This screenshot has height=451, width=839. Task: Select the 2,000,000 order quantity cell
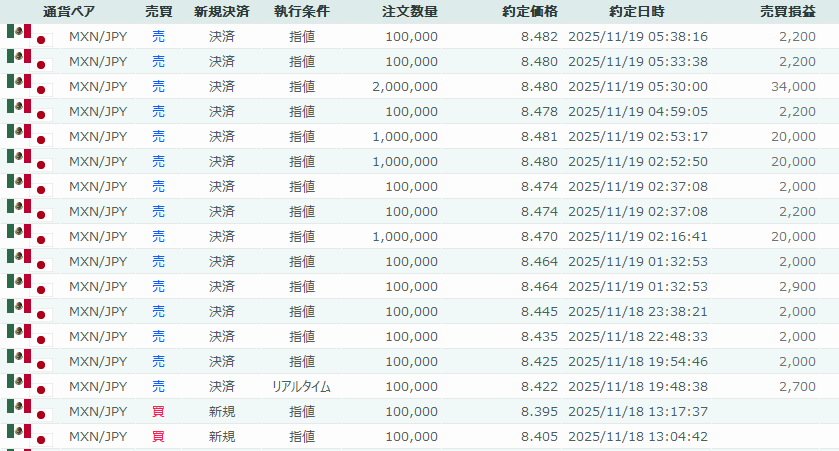pos(404,86)
